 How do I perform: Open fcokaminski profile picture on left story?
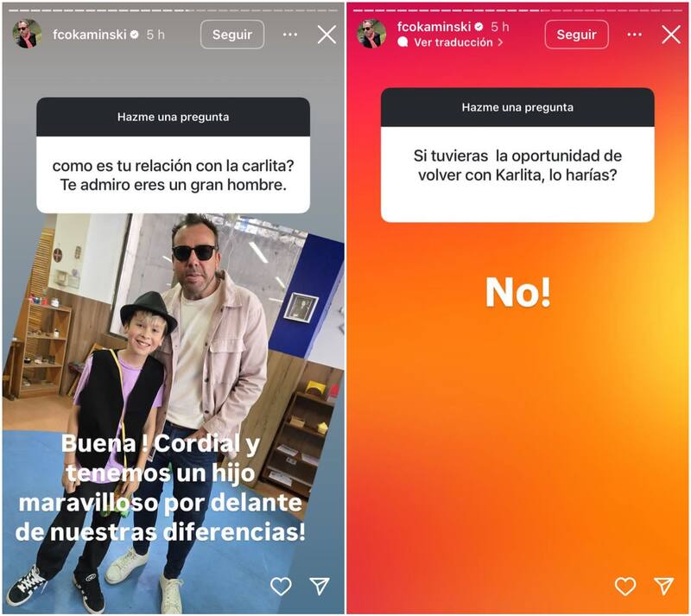pyautogui.click(x=27, y=34)
